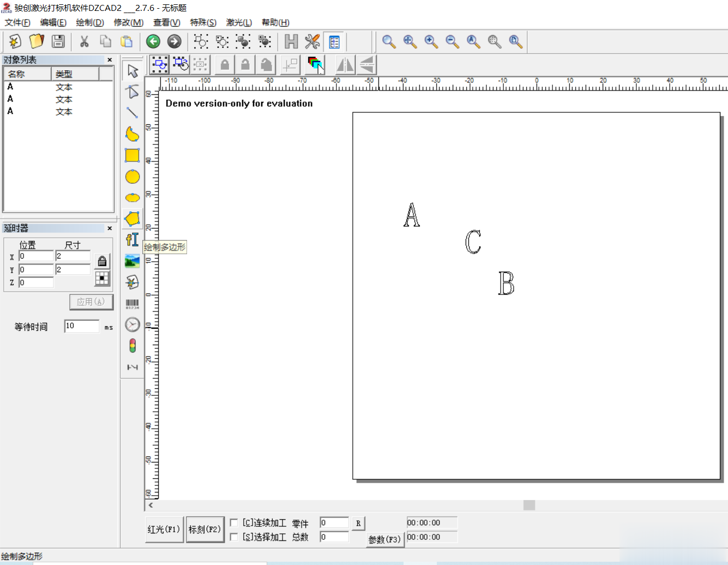Save the document with the floppy disk icon

(x=58, y=41)
